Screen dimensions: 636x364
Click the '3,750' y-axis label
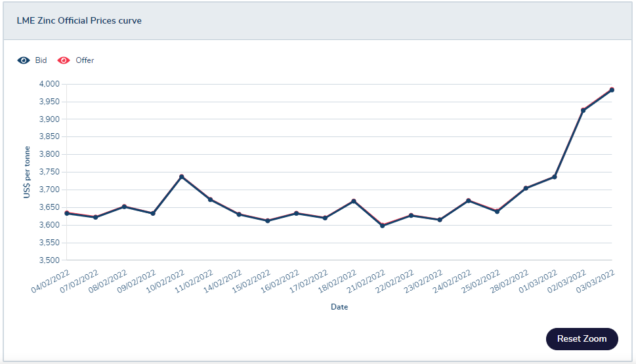click(x=49, y=172)
